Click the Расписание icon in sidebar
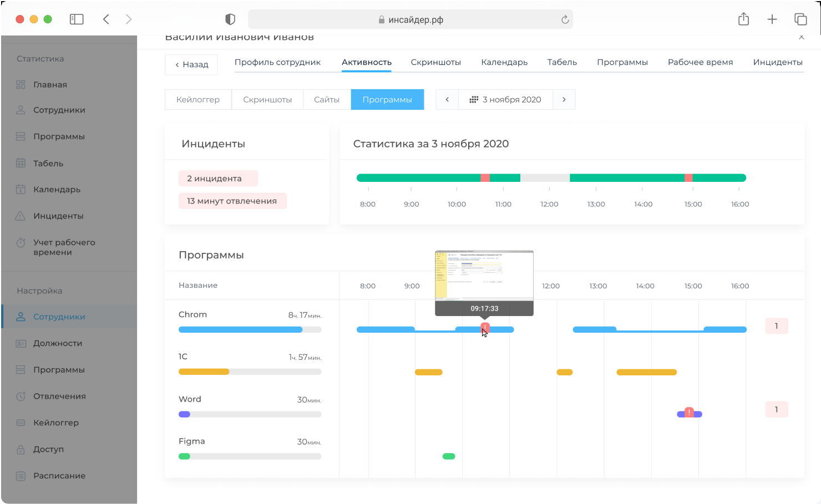The image size is (821, 504). coord(21,476)
